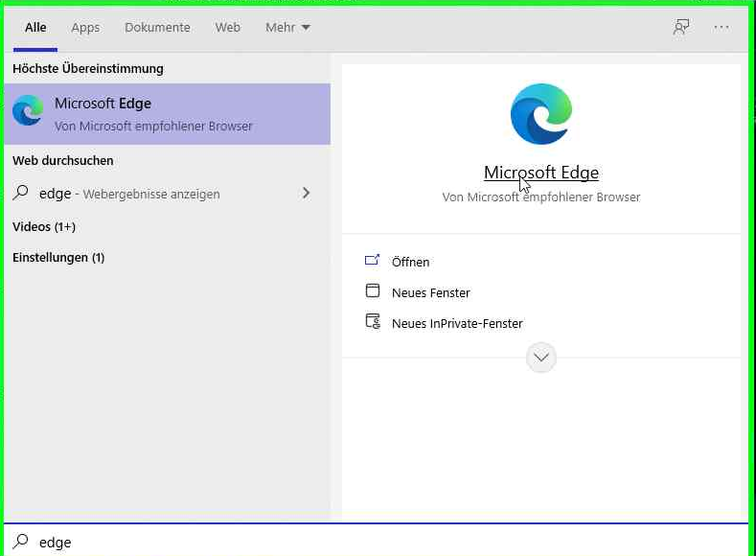Click preview subtitle Von Microsoft empfohlener Browser

[x=541, y=197]
